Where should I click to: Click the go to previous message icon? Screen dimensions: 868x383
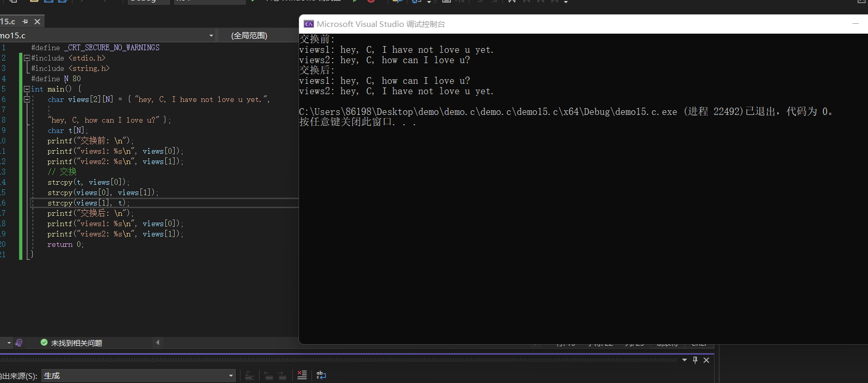click(268, 375)
